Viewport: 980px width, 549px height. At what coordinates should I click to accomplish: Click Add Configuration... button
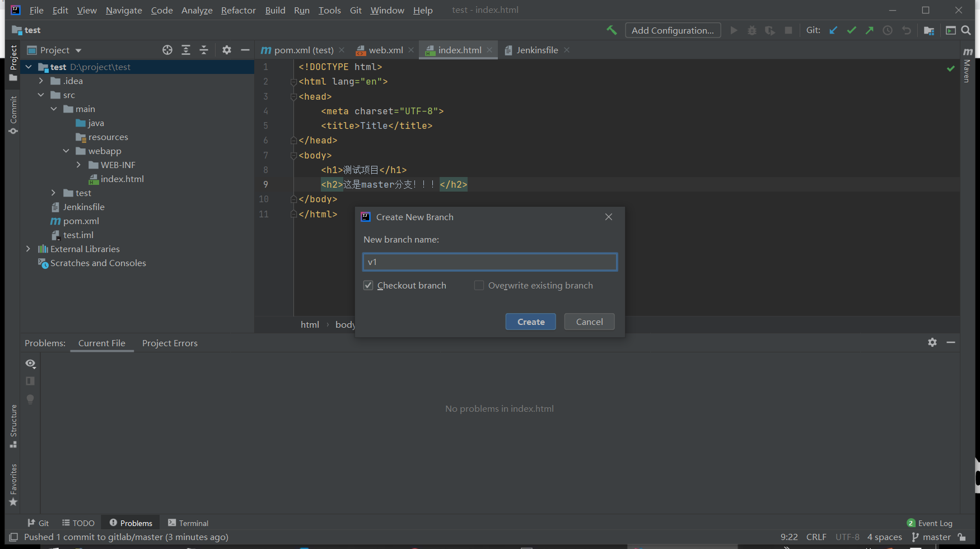(673, 30)
